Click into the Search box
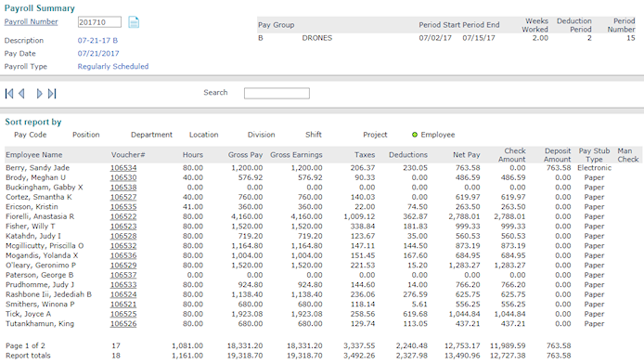Viewport: 644px width, 364px height. (277, 93)
